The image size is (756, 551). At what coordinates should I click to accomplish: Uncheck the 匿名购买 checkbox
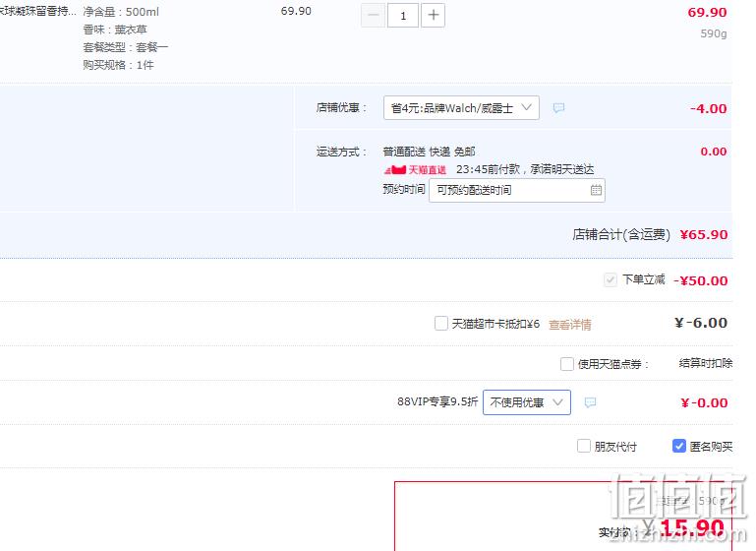click(679, 446)
